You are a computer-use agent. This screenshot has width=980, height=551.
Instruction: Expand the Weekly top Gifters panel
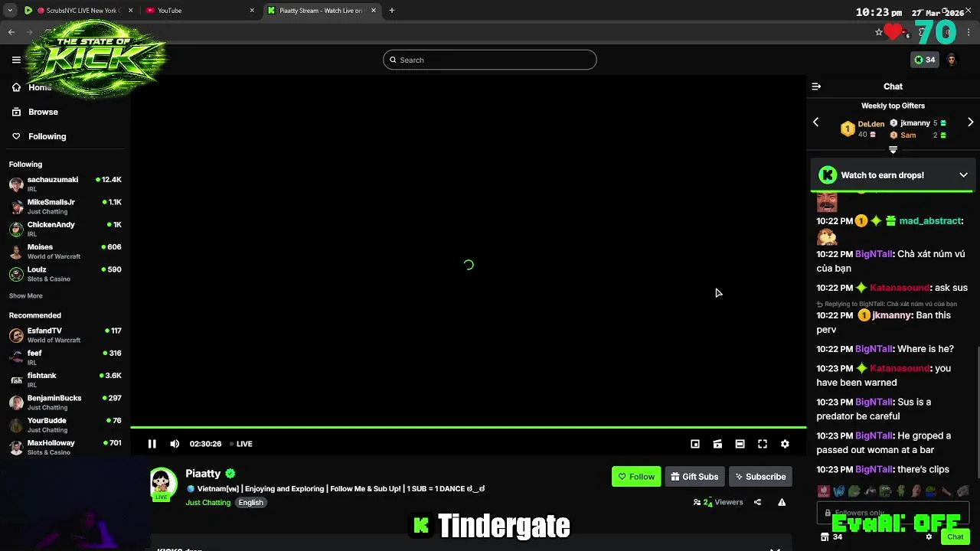point(893,150)
